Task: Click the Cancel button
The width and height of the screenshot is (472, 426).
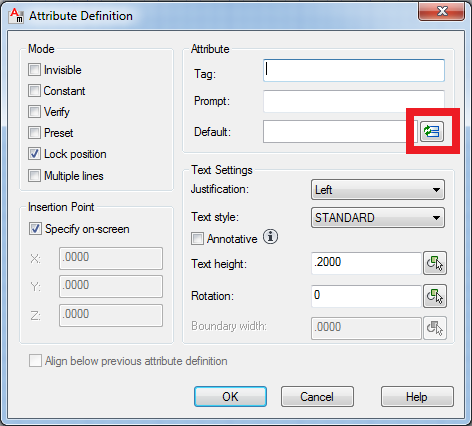Action: (317, 397)
